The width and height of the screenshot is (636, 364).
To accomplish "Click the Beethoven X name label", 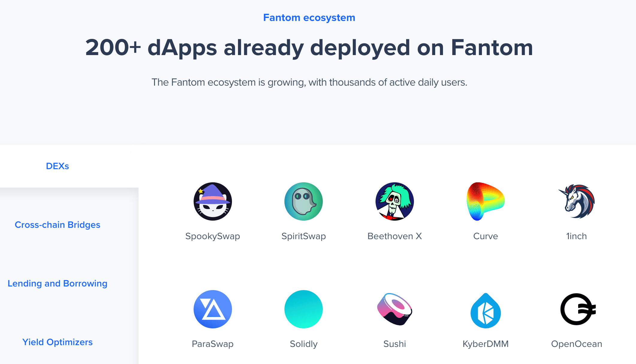I will (x=395, y=236).
